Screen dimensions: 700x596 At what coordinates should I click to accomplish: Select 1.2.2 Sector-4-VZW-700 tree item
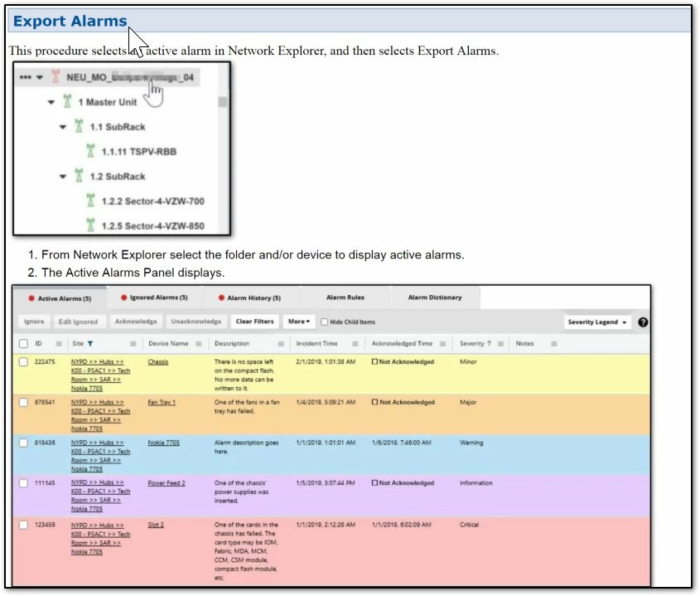click(x=153, y=201)
